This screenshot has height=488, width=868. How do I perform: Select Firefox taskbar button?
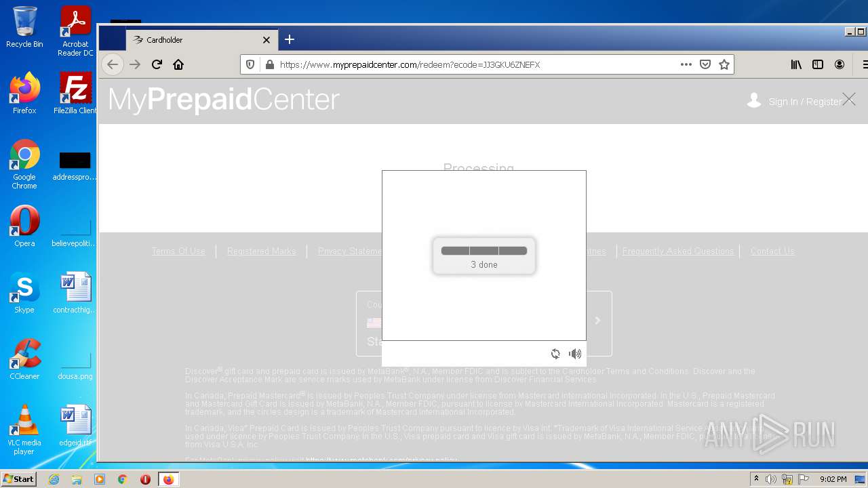coord(168,479)
